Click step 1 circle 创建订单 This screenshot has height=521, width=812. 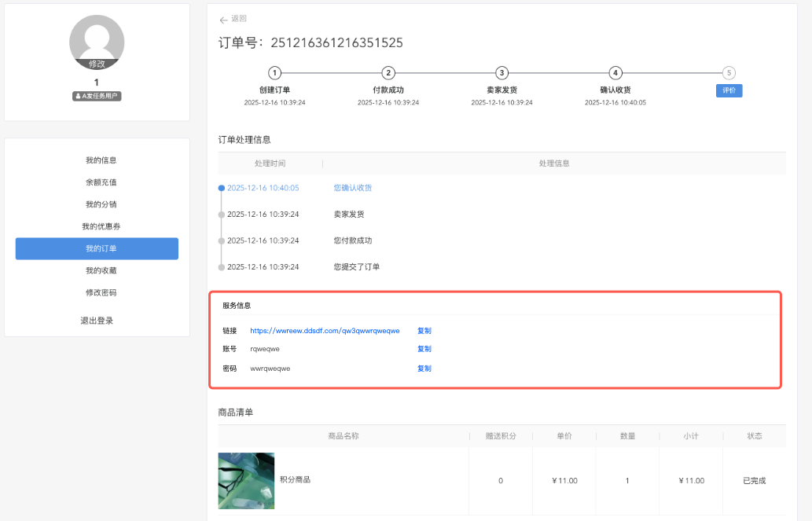tap(274, 72)
